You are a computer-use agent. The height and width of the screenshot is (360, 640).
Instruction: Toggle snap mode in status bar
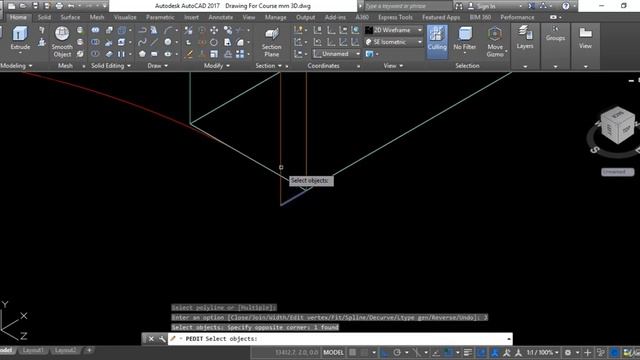(364, 352)
